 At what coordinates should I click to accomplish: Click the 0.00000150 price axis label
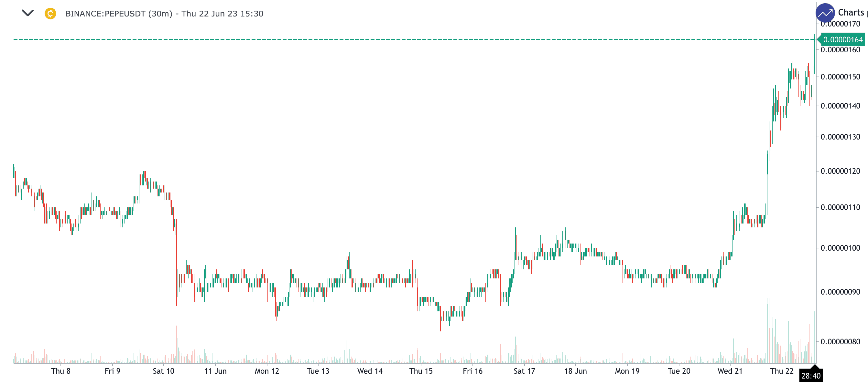840,77
